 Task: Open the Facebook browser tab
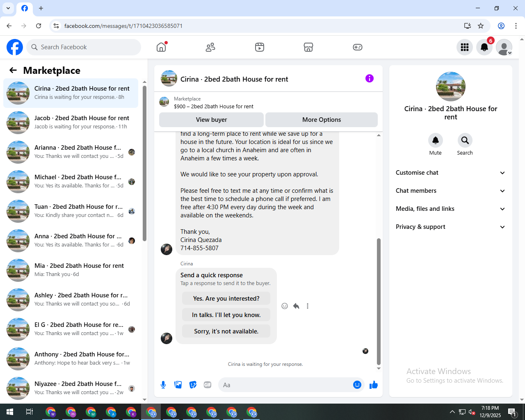coord(25,8)
